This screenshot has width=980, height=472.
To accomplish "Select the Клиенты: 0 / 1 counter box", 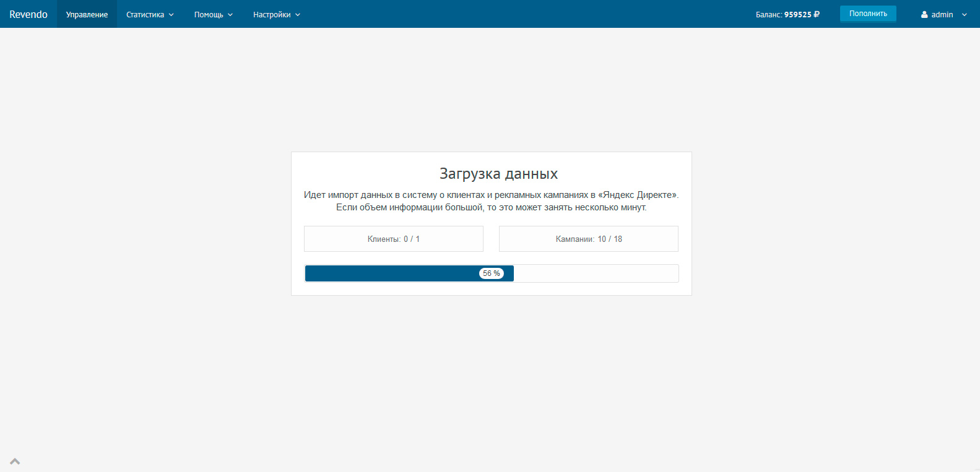I will point(393,239).
